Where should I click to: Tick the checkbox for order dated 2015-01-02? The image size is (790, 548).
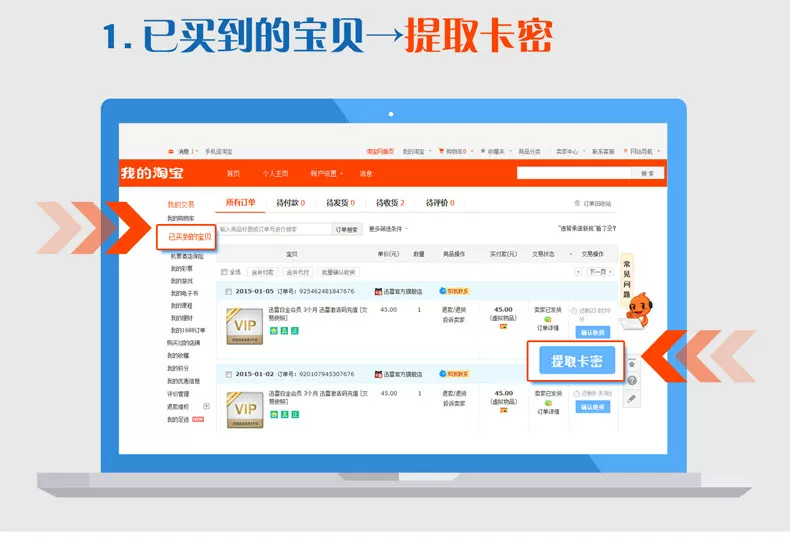click(228, 374)
